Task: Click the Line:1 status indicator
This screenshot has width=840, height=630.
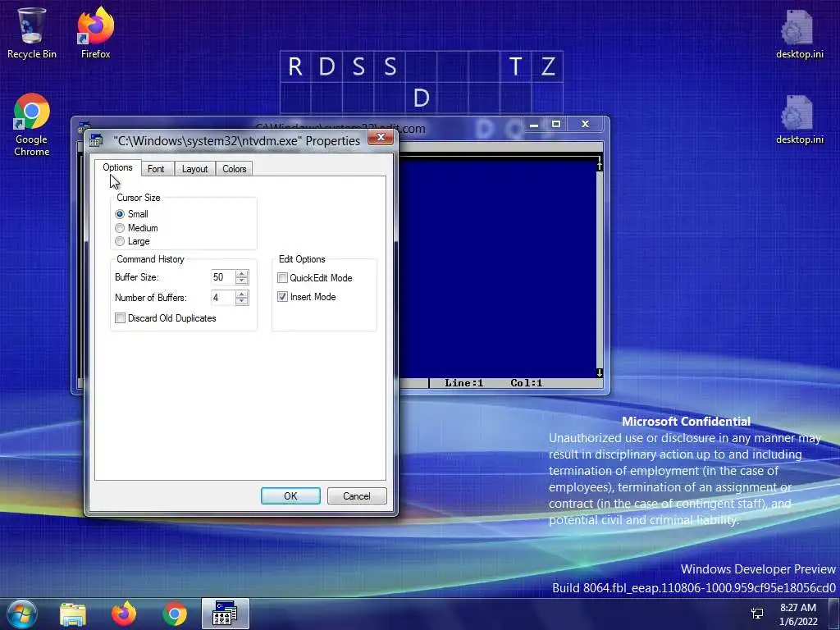Action: coord(464,383)
